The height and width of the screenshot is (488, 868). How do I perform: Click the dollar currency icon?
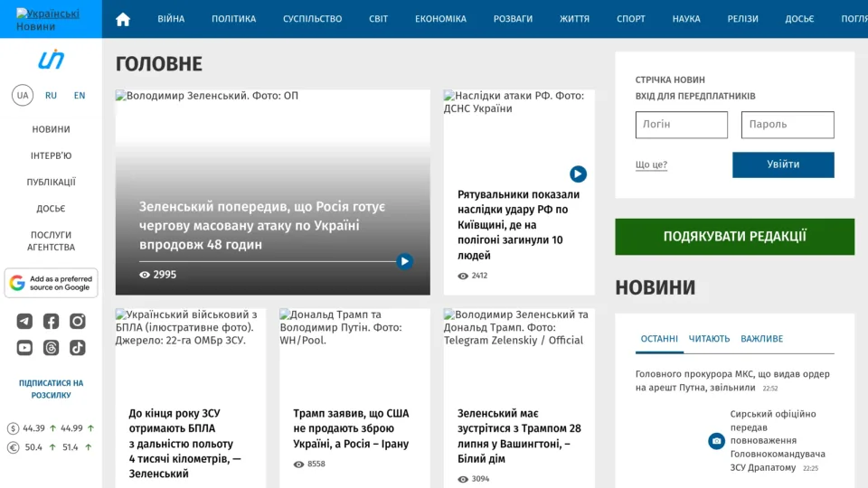[13, 428]
